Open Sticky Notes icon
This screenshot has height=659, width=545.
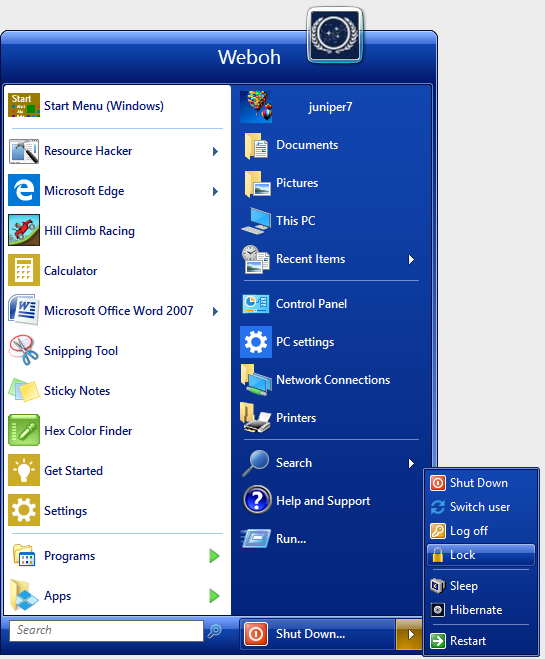tap(24, 390)
